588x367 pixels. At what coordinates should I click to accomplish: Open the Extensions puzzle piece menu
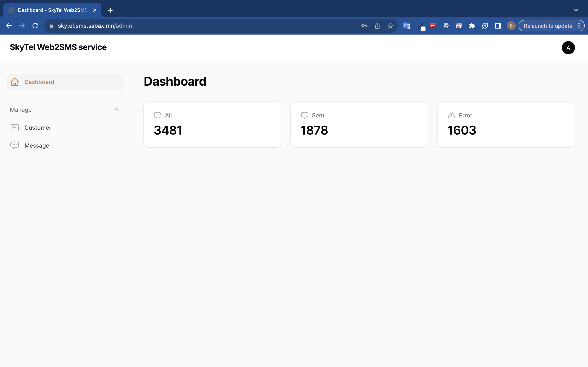point(472,26)
